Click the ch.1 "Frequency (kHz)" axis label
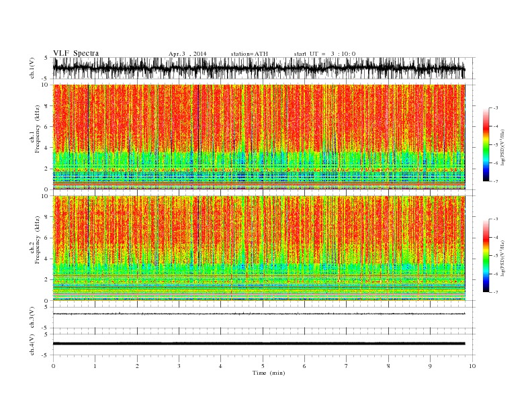Image resolution: width=532 pixels, height=411 pixels. (x=37, y=129)
